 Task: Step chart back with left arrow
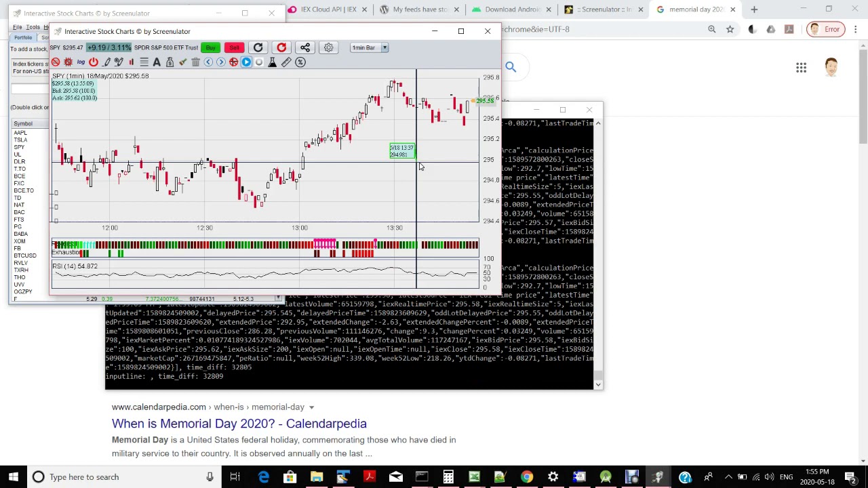(x=208, y=62)
